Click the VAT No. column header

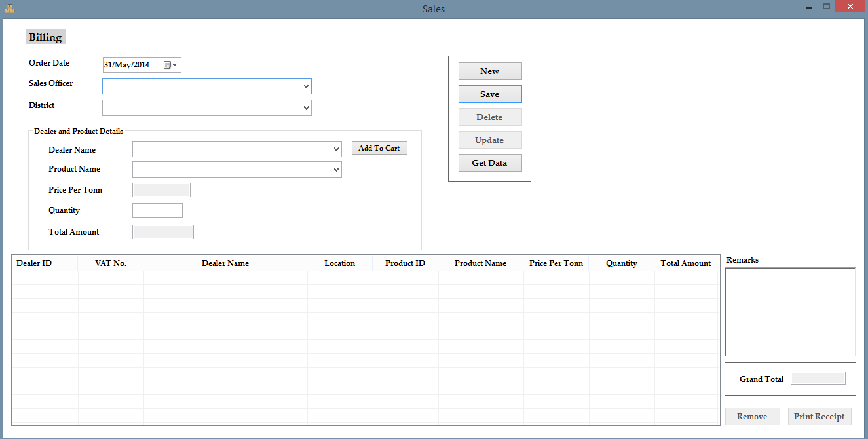click(111, 263)
